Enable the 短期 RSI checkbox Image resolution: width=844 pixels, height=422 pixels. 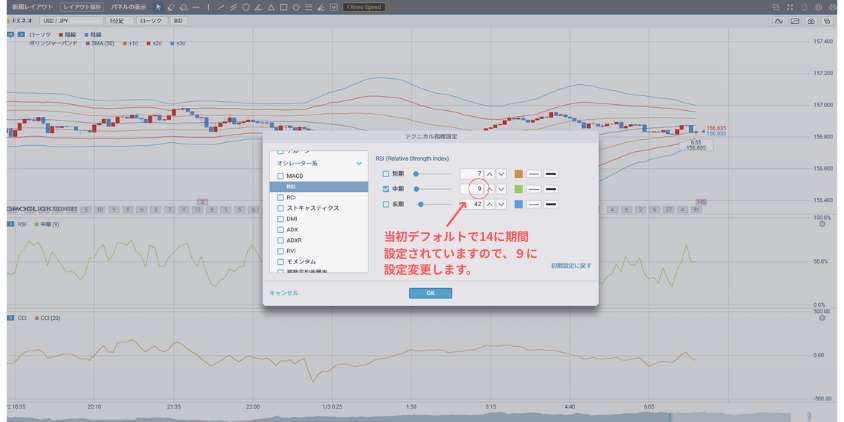pos(386,173)
